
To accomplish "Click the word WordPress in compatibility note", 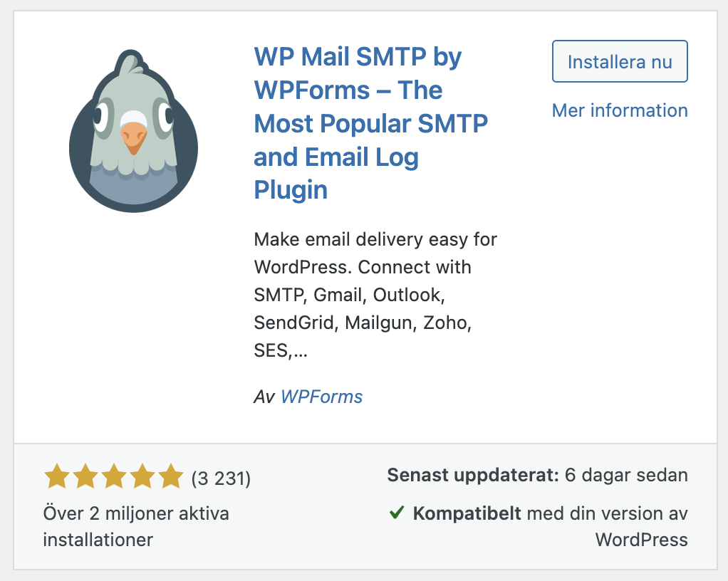I will pyautogui.click(x=642, y=540).
